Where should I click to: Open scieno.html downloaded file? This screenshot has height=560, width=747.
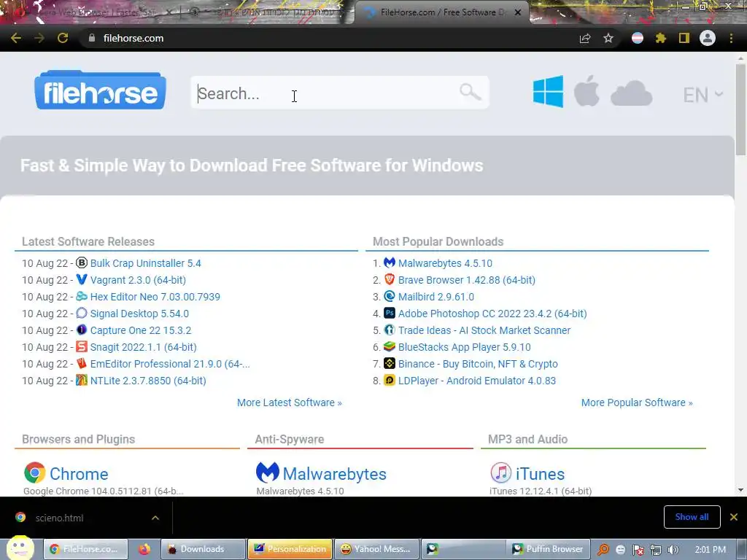tap(59, 518)
